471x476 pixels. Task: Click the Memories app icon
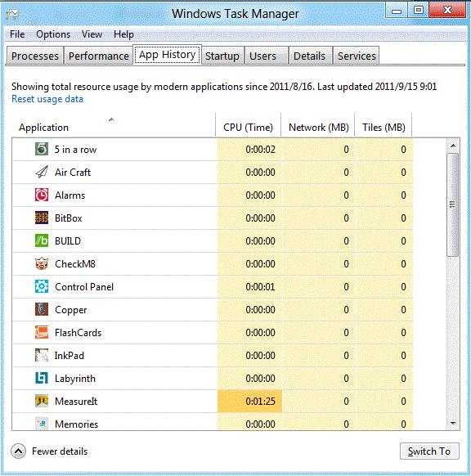(x=42, y=424)
